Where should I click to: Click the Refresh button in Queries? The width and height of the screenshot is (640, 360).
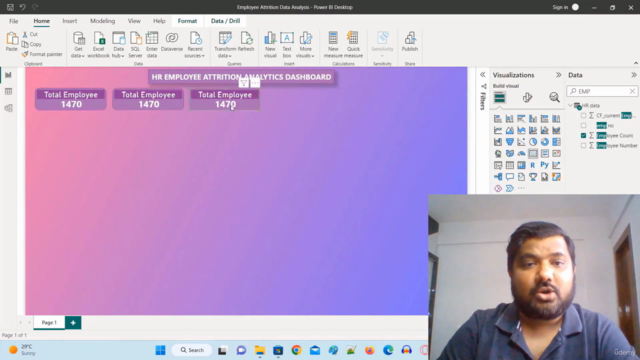[x=246, y=42]
